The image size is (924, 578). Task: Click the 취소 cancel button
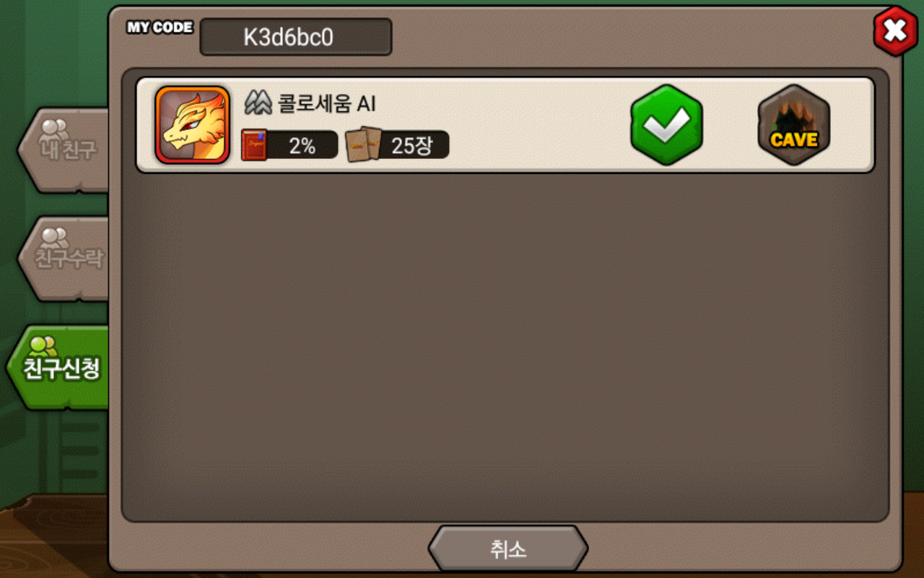pyautogui.click(x=508, y=548)
